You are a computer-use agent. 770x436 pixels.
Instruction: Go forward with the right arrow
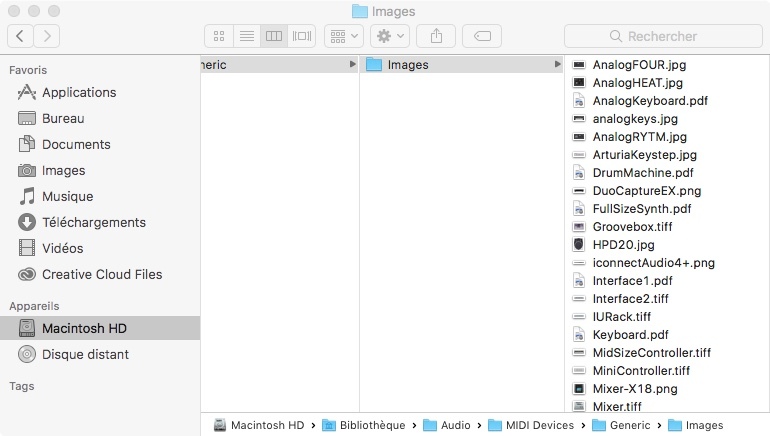46,36
